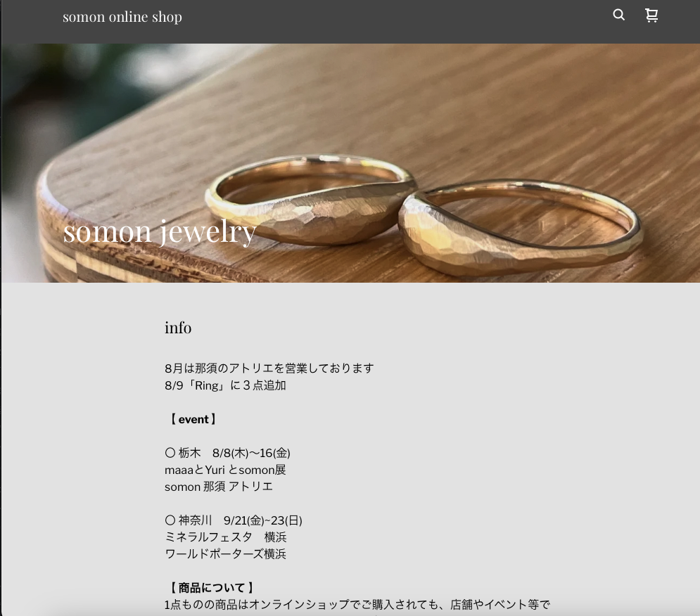This screenshot has width=700, height=616.
Task: Select the left gold ring in banner
Action: click(x=311, y=200)
